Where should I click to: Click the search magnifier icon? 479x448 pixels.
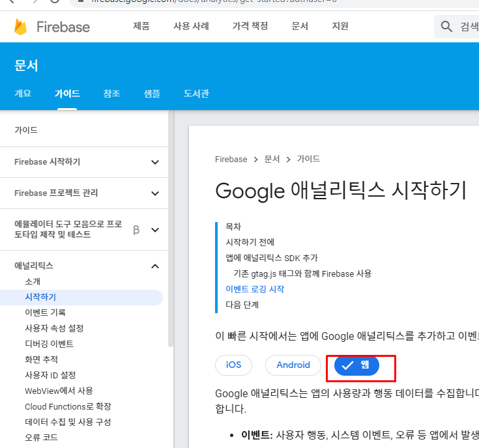coord(446,27)
